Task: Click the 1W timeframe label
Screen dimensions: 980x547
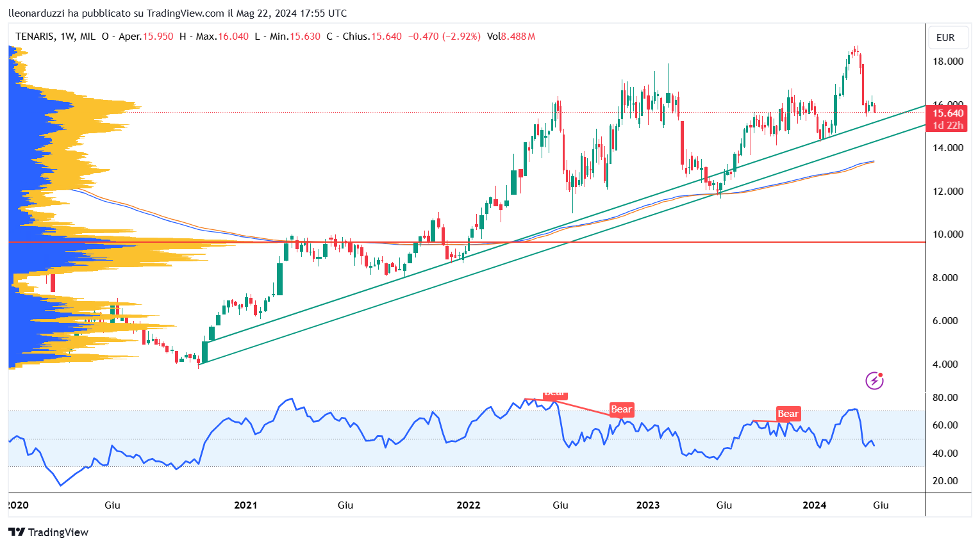Action: tap(68, 37)
